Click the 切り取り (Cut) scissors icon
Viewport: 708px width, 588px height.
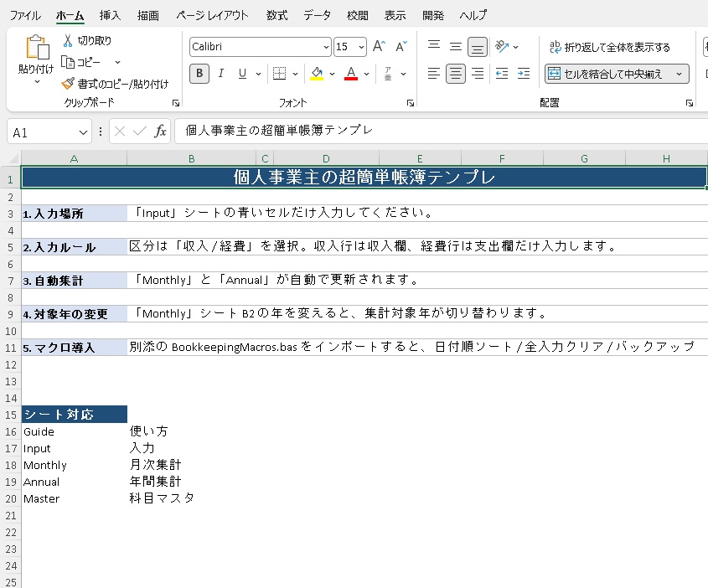point(67,39)
